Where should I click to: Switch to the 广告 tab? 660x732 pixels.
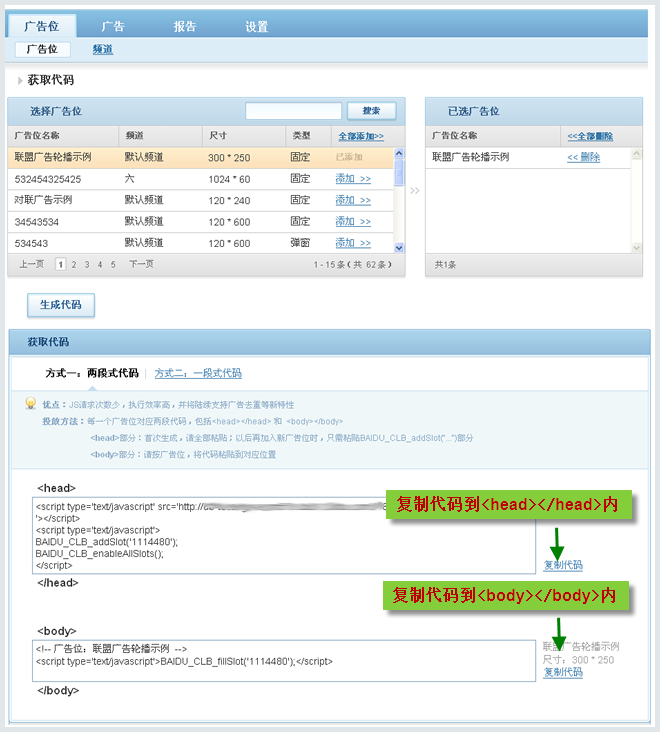coord(113,27)
